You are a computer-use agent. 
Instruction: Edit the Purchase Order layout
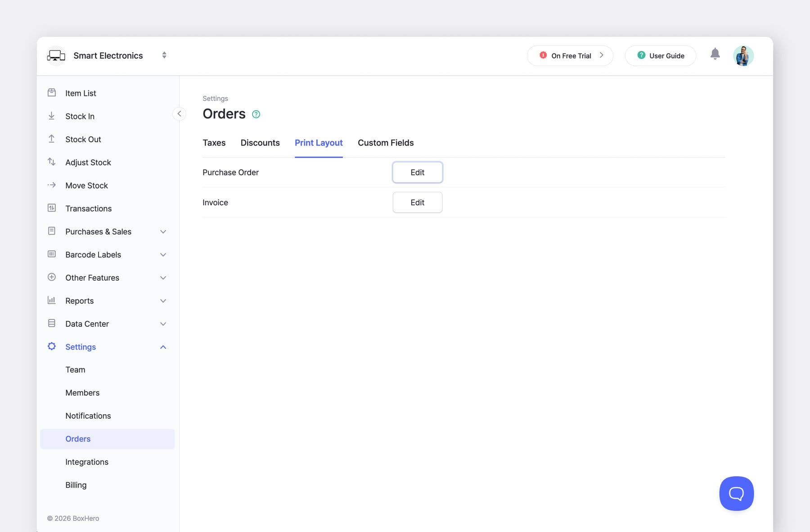click(x=417, y=172)
